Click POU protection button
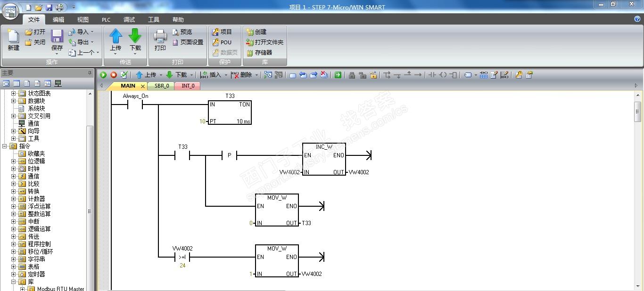The height and width of the screenshot is (291, 644). 222,42
